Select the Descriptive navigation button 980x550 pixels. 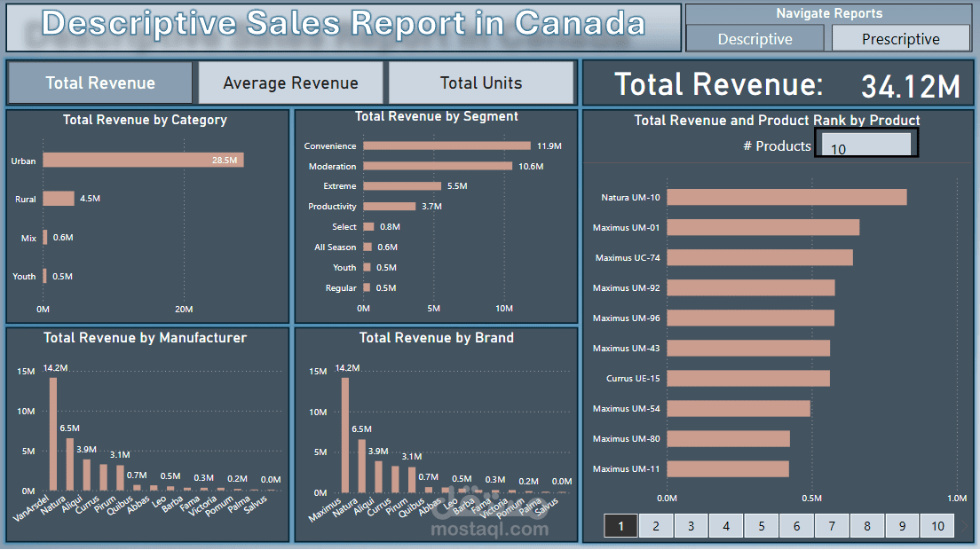[x=755, y=38]
